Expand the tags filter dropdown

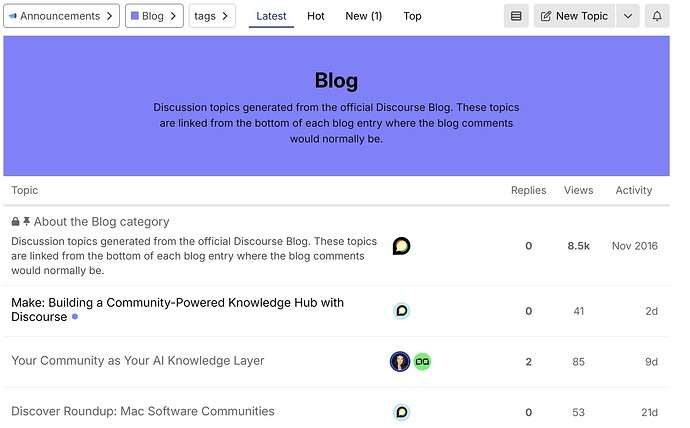212,16
